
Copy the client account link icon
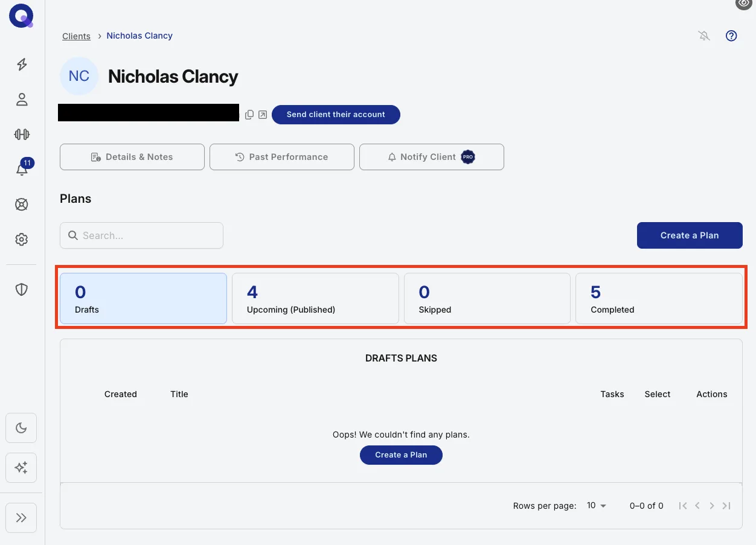249,115
